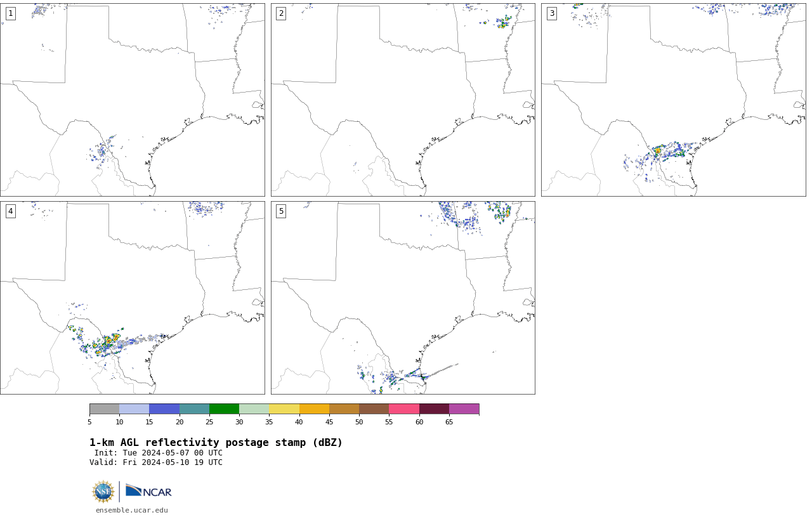Click the member label box numbered 5
The height and width of the screenshot is (517, 812).
tap(281, 211)
